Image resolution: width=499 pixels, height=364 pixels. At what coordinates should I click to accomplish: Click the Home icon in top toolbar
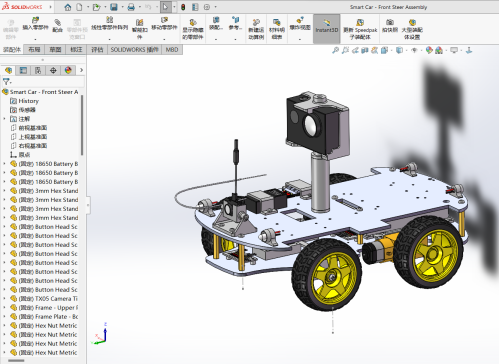pos(68,7)
